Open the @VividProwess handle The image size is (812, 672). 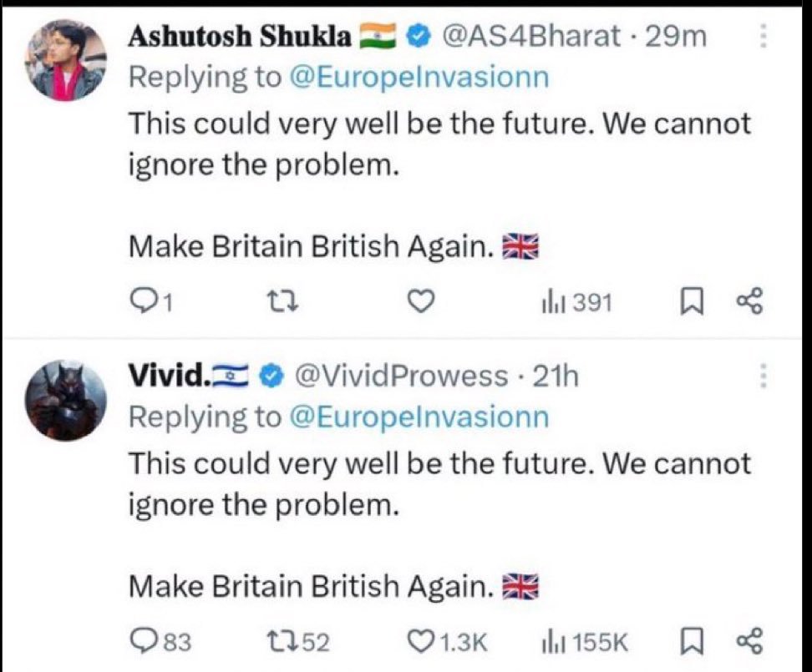(x=401, y=376)
